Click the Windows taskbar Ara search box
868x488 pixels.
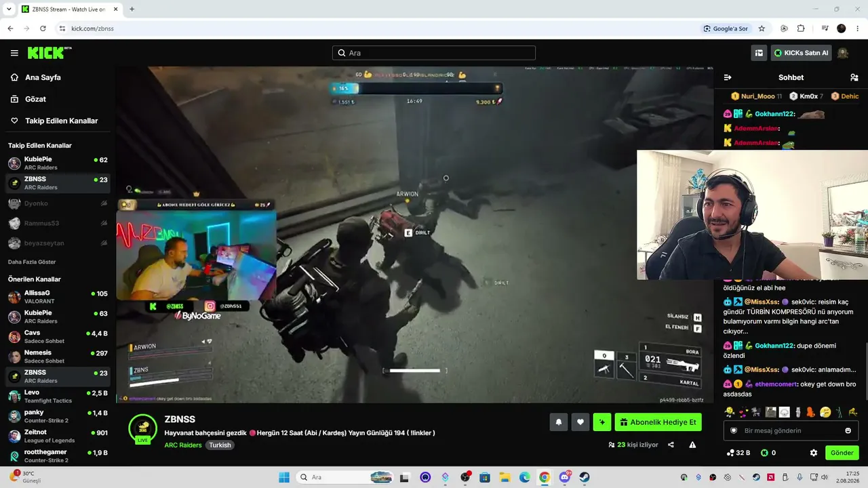[346, 477]
